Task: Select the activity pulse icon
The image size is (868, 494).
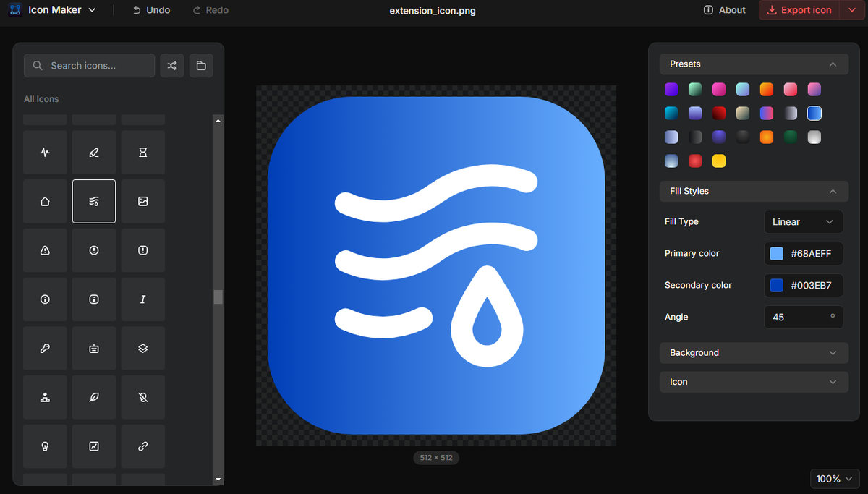Action: click(45, 153)
